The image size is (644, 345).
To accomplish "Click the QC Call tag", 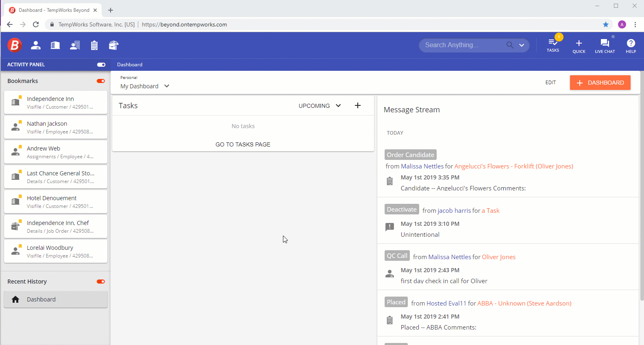I will click(x=397, y=256).
